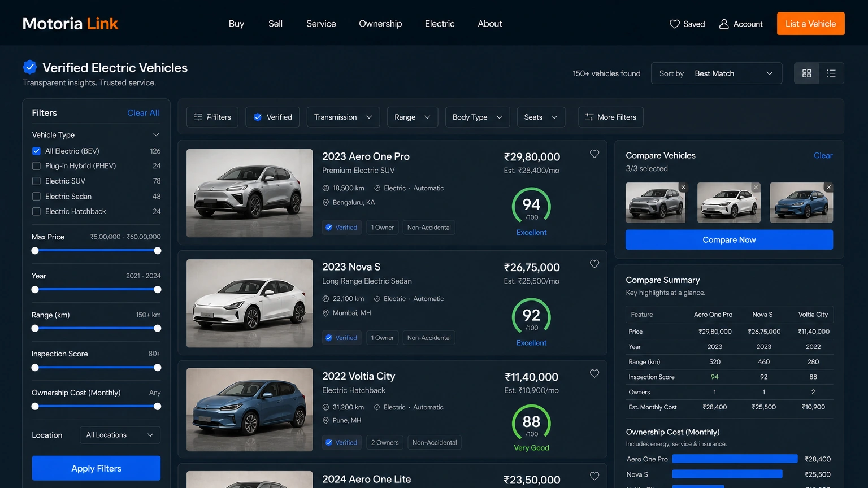The image size is (868, 488).
Task: Click the Verified badge on Nova S
Action: (342, 338)
